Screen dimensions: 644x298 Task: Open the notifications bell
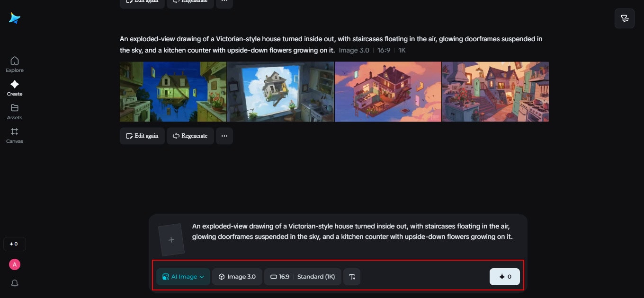(x=15, y=283)
